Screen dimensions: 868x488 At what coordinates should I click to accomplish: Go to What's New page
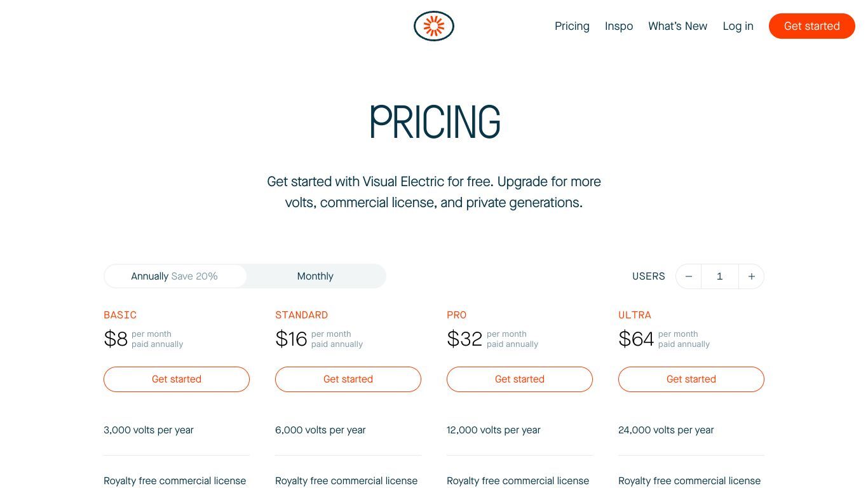[x=677, y=26]
